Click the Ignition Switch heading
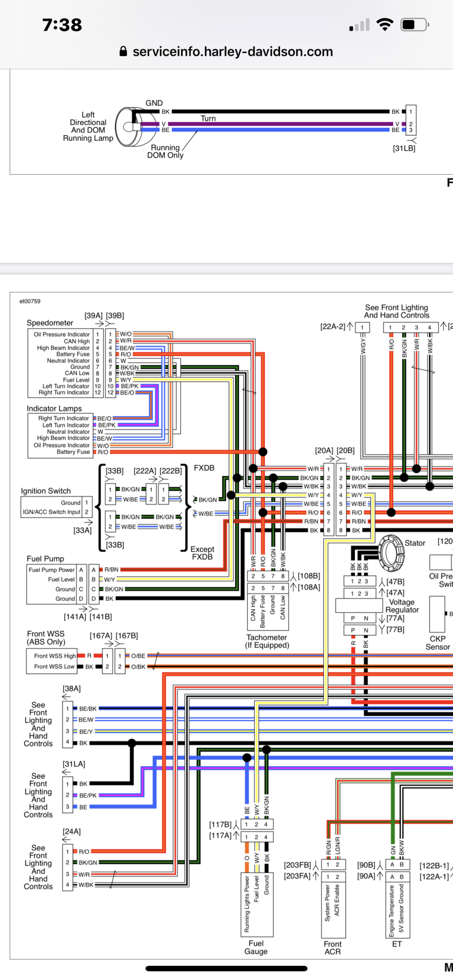This screenshot has width=453, height=980. [46, 491]
